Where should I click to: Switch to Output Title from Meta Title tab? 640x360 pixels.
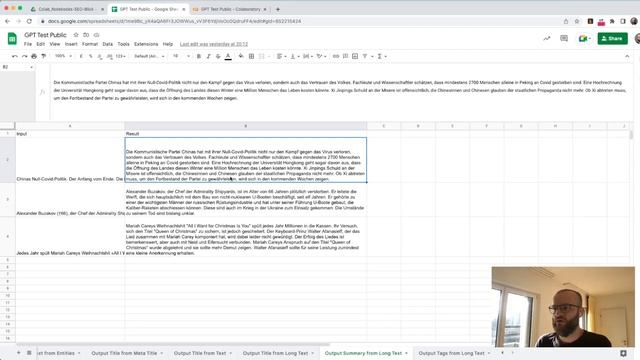124,353
